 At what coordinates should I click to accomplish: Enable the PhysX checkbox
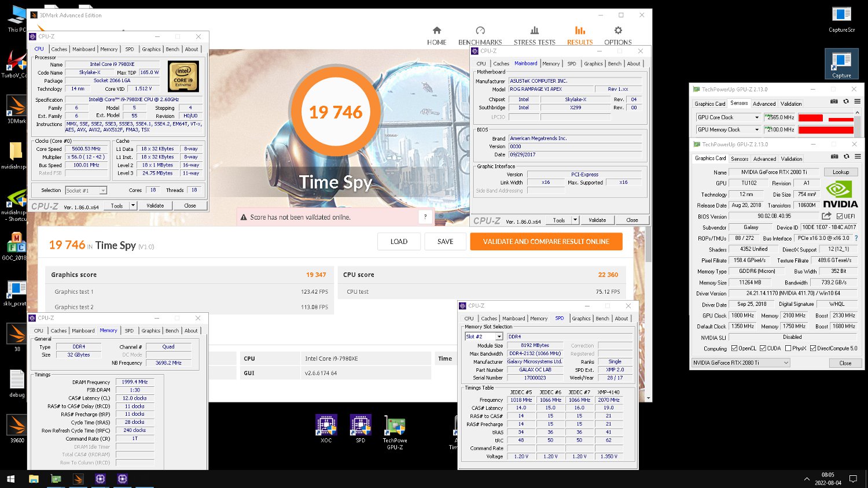(x=788, y=348)
